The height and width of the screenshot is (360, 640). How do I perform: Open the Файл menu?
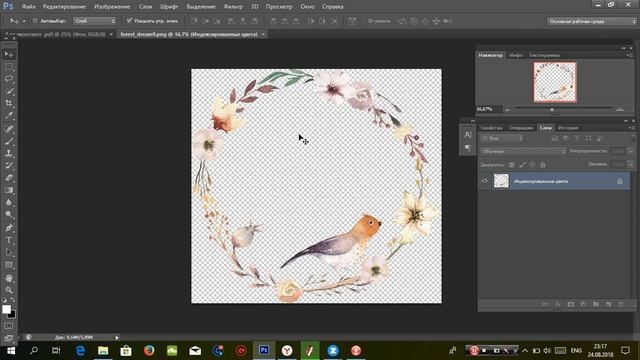(29, 7)
